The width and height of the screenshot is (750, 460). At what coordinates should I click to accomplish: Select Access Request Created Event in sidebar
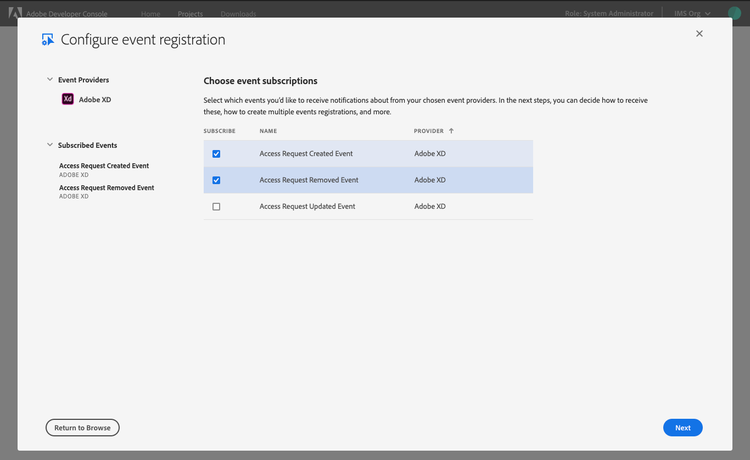104,166
